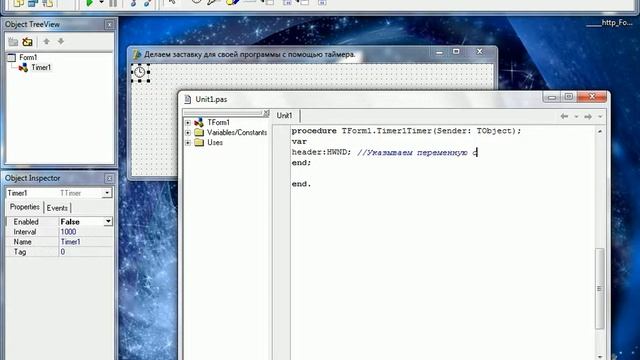The width and height of the screenshot is (640, 360).
Task: Select Variables/Constants folder in Code Explorer
Action: click(237, 133)
